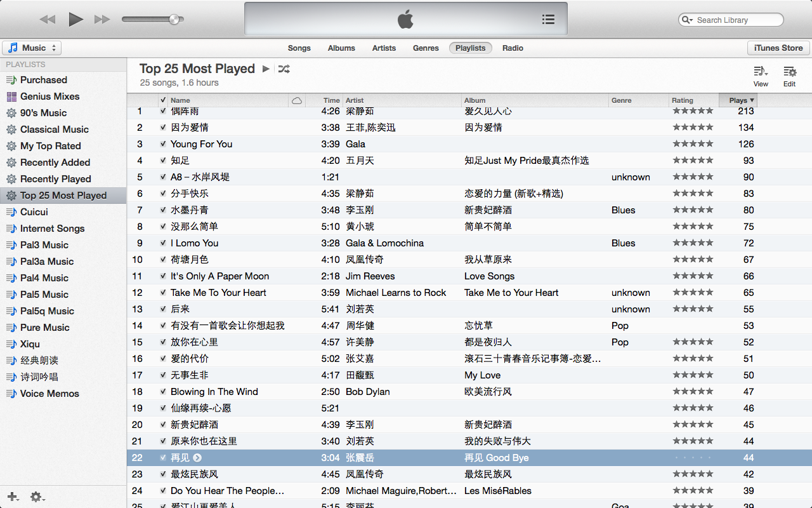This screenshot has height=508, width=812.
Task: Sort by the Name column header
Action: (x=228, y=100)
